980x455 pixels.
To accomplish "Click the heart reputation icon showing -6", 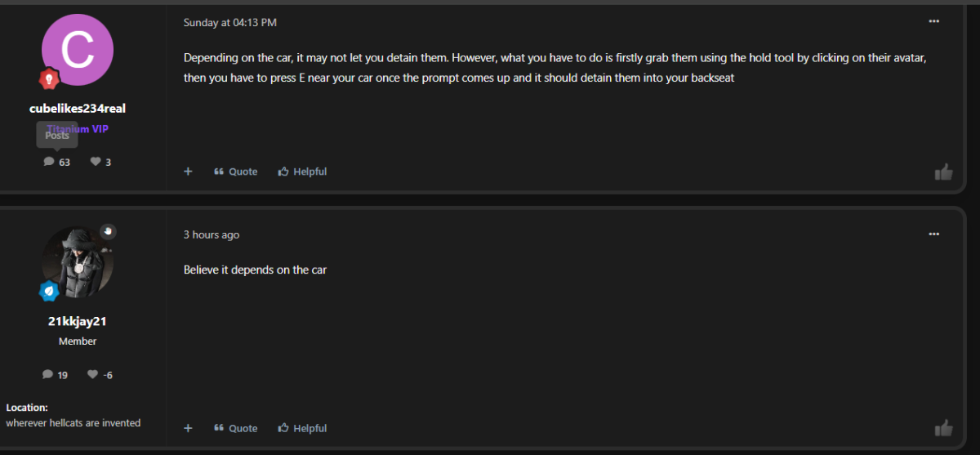I will click(x=93, y=374).
